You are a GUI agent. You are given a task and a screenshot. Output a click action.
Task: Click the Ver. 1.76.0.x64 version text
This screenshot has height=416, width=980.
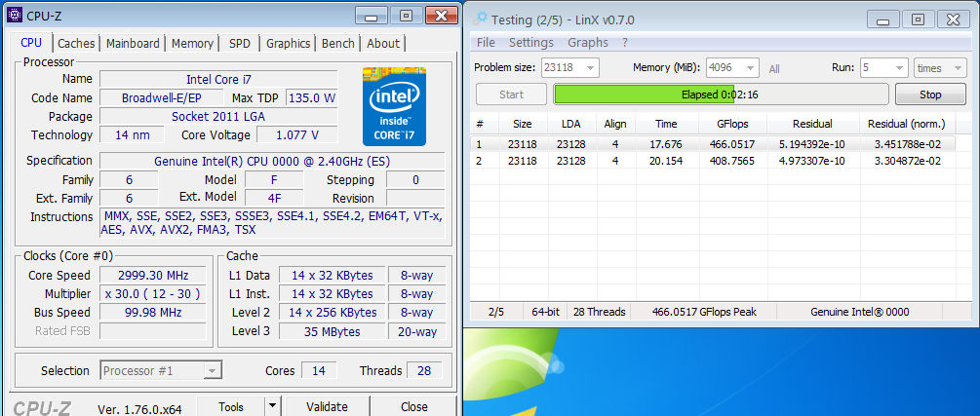[139, 409]
